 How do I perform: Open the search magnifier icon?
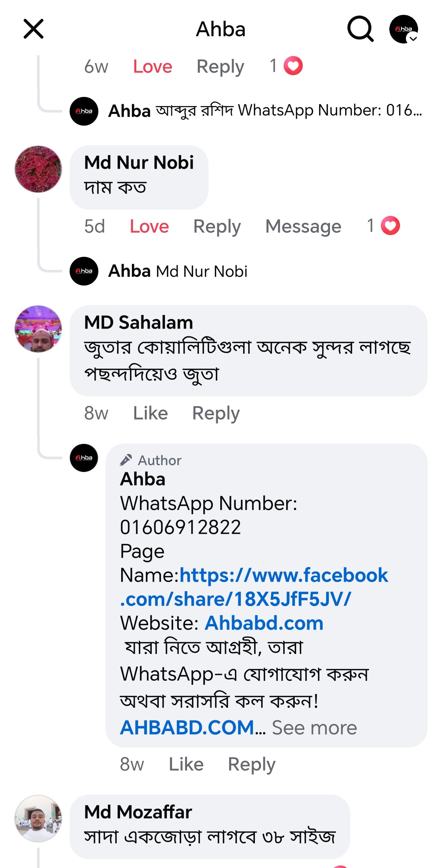click(x=360, y=30)
